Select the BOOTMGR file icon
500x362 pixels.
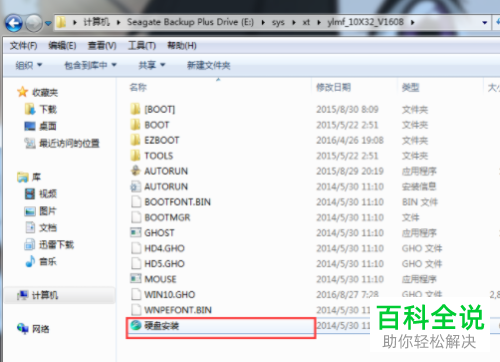(136, 217)
